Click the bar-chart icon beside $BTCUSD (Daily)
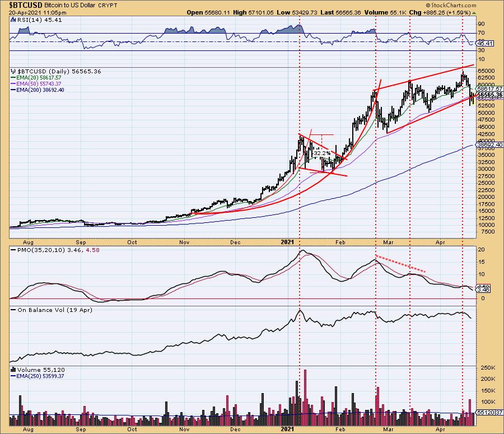 coord(13,71)
